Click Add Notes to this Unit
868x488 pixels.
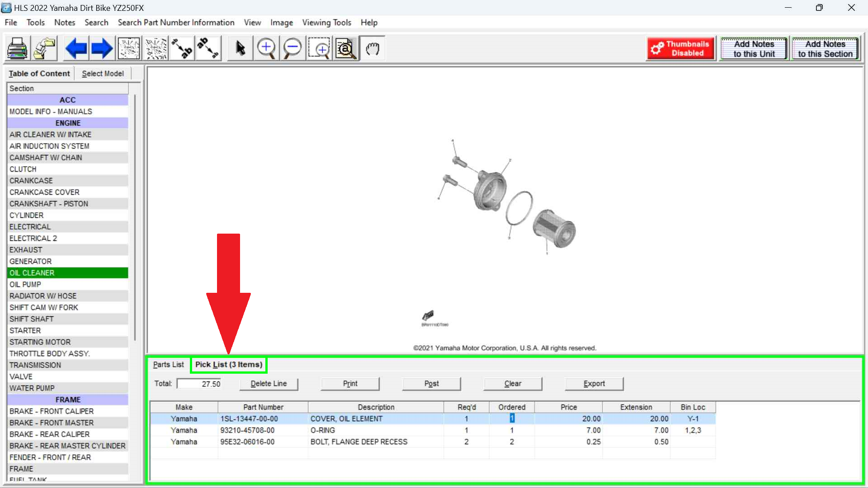pyautogui.click(x=754, y=48)
